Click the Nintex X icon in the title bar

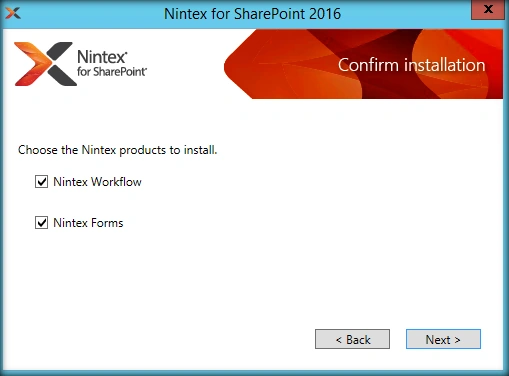[13, 13]
